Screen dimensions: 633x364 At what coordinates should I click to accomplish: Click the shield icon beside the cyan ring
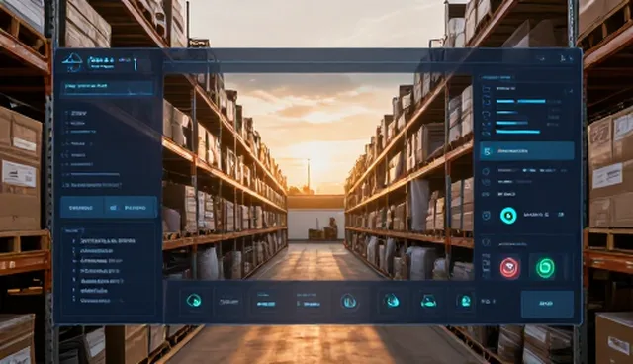point(487,216)
